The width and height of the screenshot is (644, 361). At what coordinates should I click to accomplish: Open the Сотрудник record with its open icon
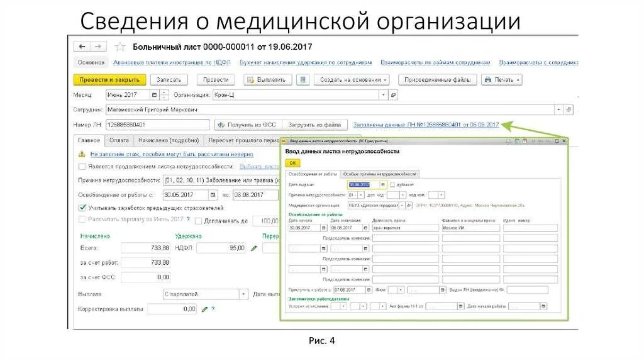coord(569,109)
